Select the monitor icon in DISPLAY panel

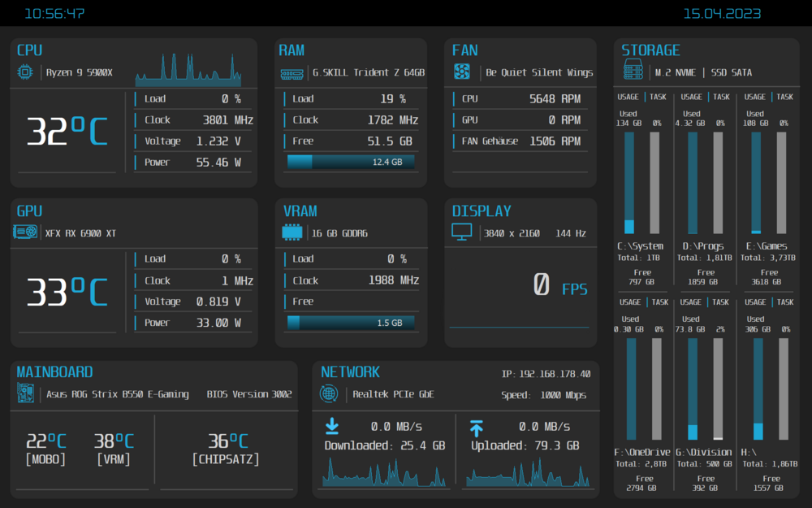pyautogui.click(x=461, y=232)
